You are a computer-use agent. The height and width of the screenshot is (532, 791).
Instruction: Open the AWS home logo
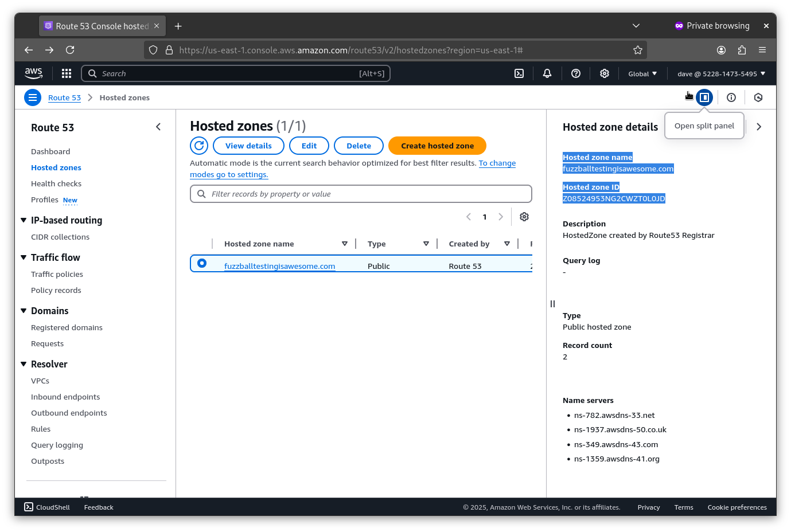(33, 73)
